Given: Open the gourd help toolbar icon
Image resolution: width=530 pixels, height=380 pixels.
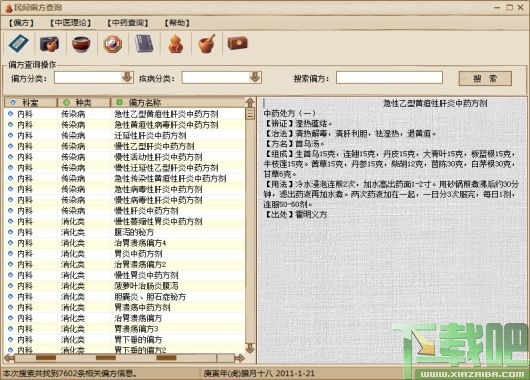Looking at the screenshot, I should [176, 44].
